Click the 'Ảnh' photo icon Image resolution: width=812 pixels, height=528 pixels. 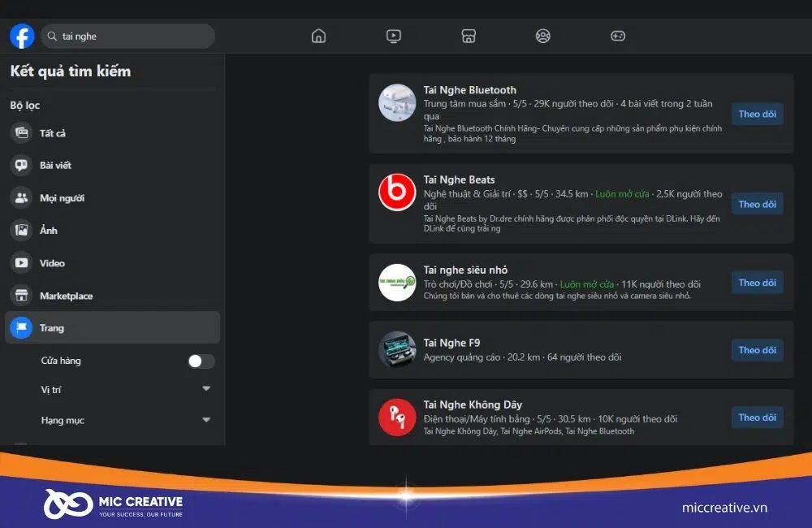click(x=21, y=230)
